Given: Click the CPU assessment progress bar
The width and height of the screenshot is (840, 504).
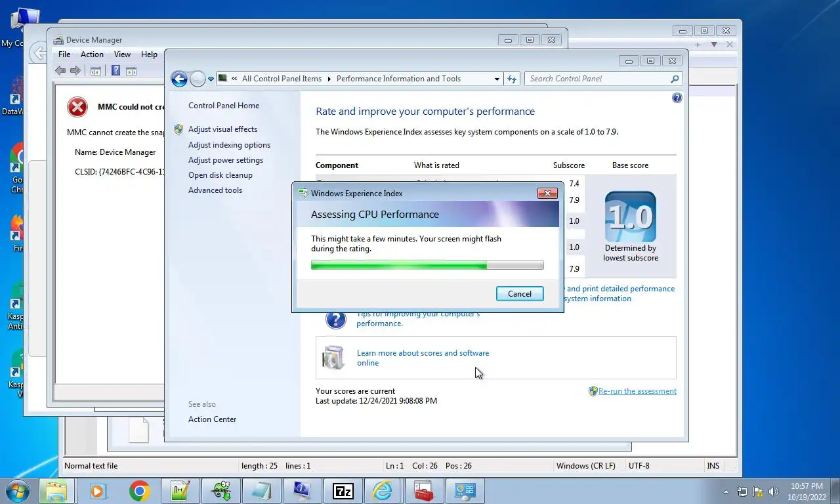Looking at the screenshot, I should [x=427, y=265].
